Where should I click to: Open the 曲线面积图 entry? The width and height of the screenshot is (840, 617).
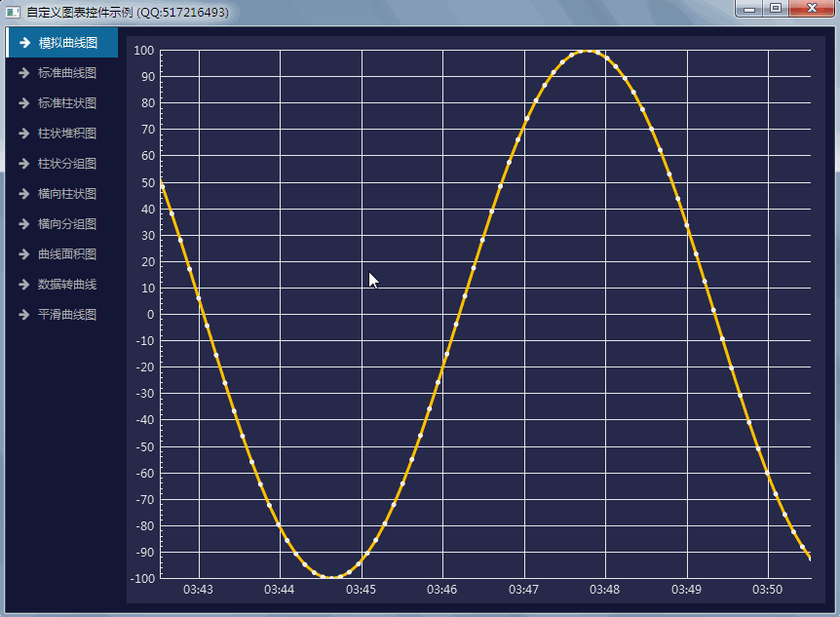pyautogui.click(x=61, y=254)
